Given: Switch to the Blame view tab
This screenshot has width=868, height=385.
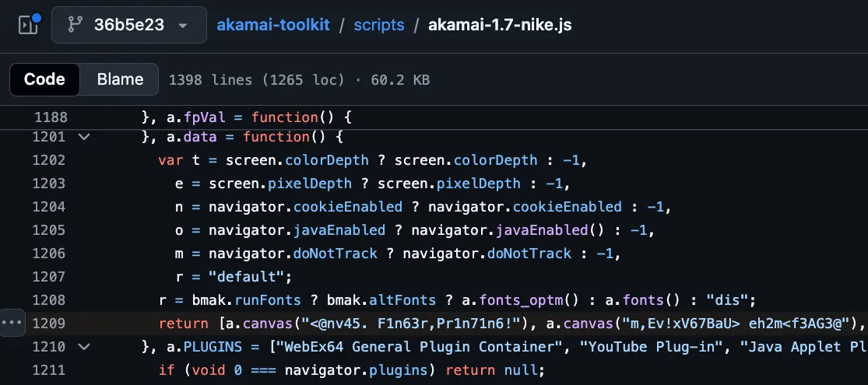Looking at the screenshot, I should coord(120,79).
